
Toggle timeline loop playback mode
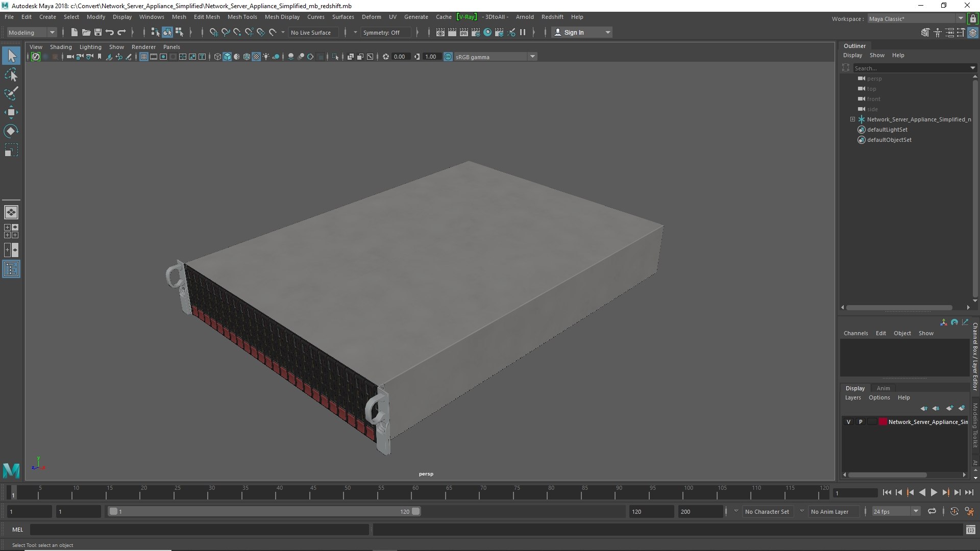coord(932,511)
